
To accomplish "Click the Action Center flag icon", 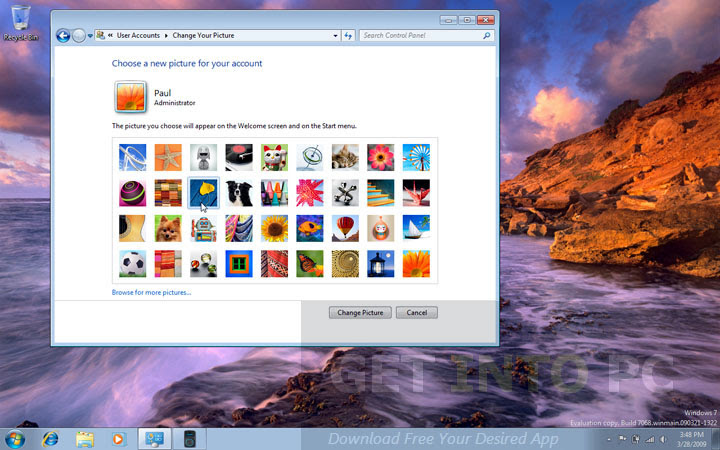I will click(623, 440).
